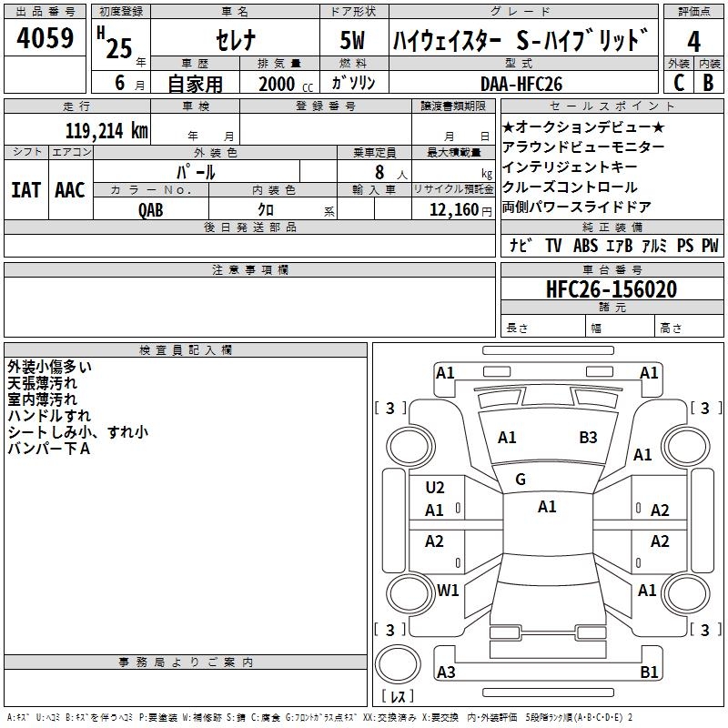This screenshot has height=728, width=728.
Task: Select the inspector note バンパー下A
Action: [49, 449]
